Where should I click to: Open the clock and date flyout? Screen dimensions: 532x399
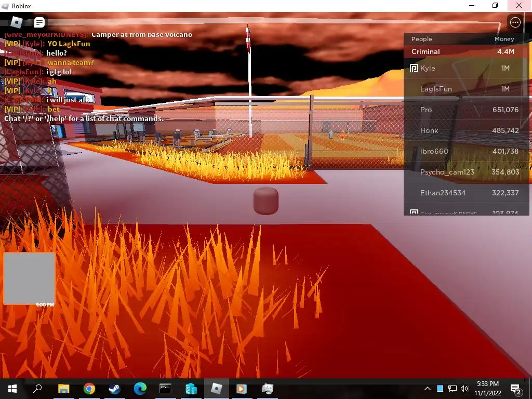tap(487, 389)
